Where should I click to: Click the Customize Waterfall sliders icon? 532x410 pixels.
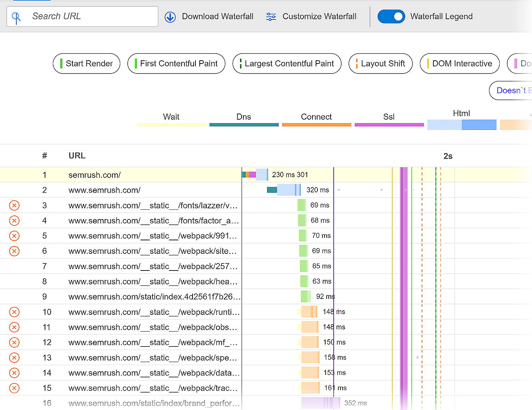pyautogui.click(x=271, y=17)
